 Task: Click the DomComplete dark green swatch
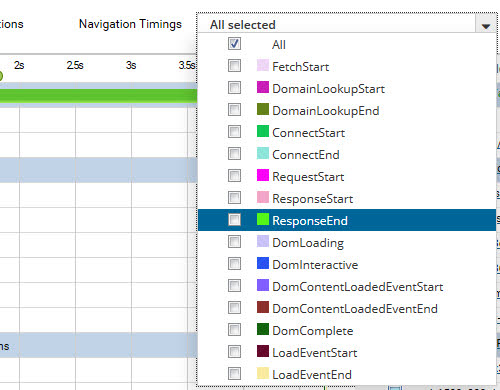(x=263, y=329)
